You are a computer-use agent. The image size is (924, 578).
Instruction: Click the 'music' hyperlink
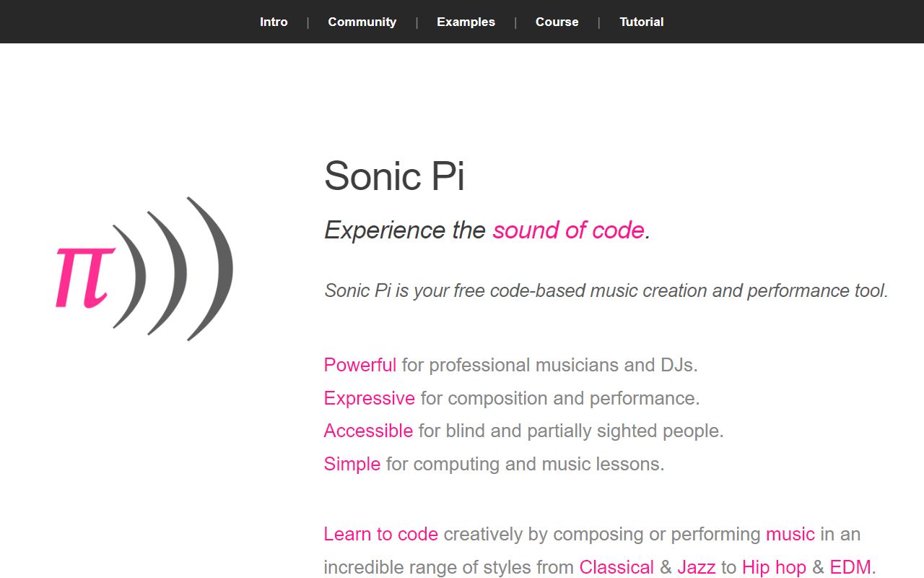(x=790, y=535)
